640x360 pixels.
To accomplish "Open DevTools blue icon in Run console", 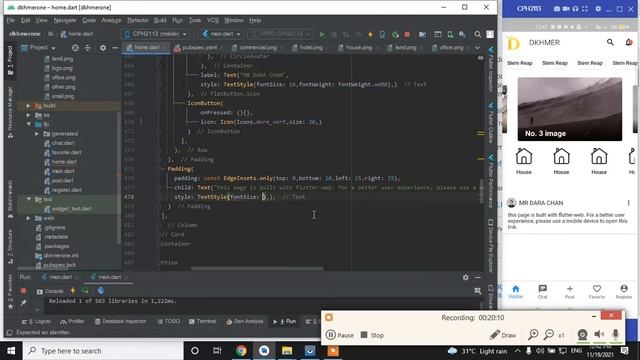I will [101, 291].
